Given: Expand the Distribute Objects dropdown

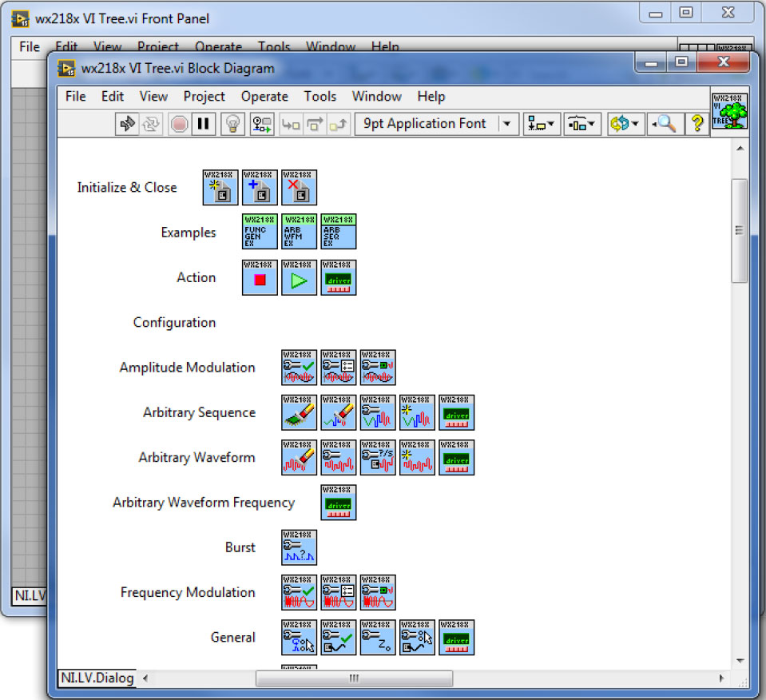Looking at the screenshot, I should pos(582,124).
